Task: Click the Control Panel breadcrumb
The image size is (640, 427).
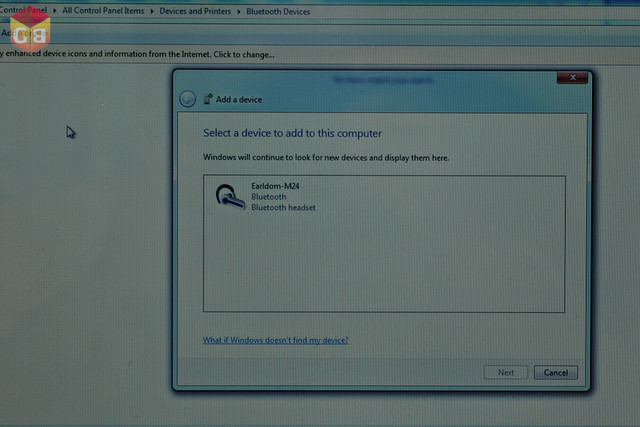Action: tap(23, 10)
